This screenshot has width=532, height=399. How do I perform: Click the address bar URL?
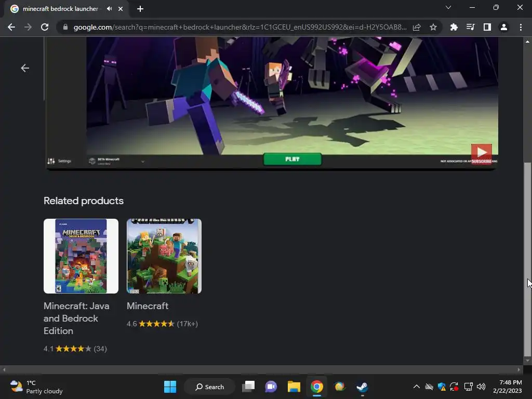point(240,27)
